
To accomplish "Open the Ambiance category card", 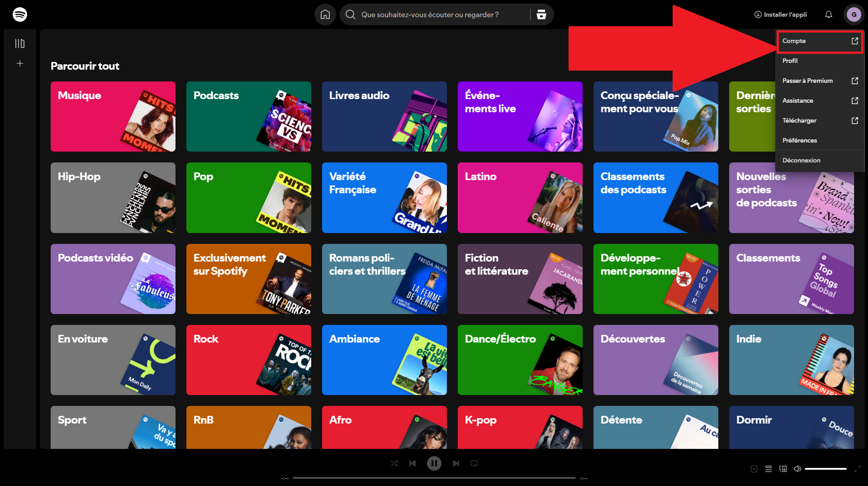I will (384, 360).
